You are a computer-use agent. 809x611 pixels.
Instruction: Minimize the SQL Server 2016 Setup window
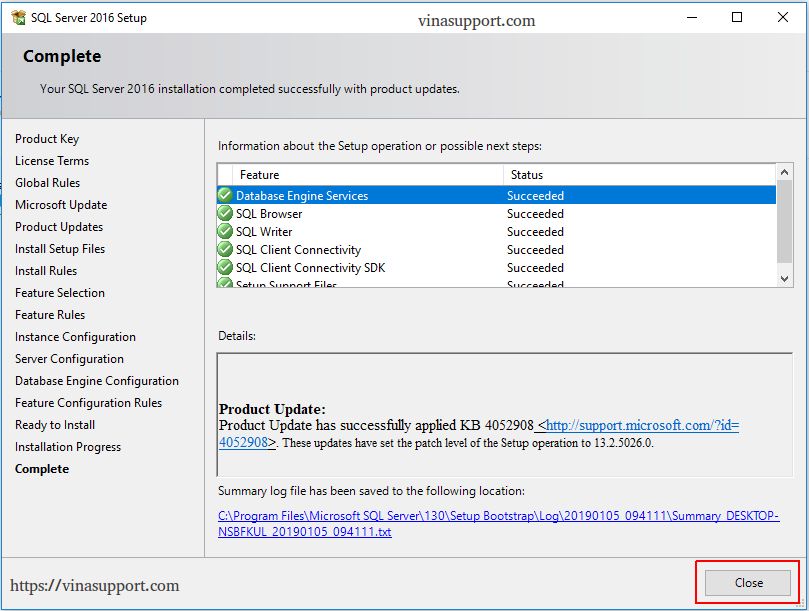(x=692, y=18)
